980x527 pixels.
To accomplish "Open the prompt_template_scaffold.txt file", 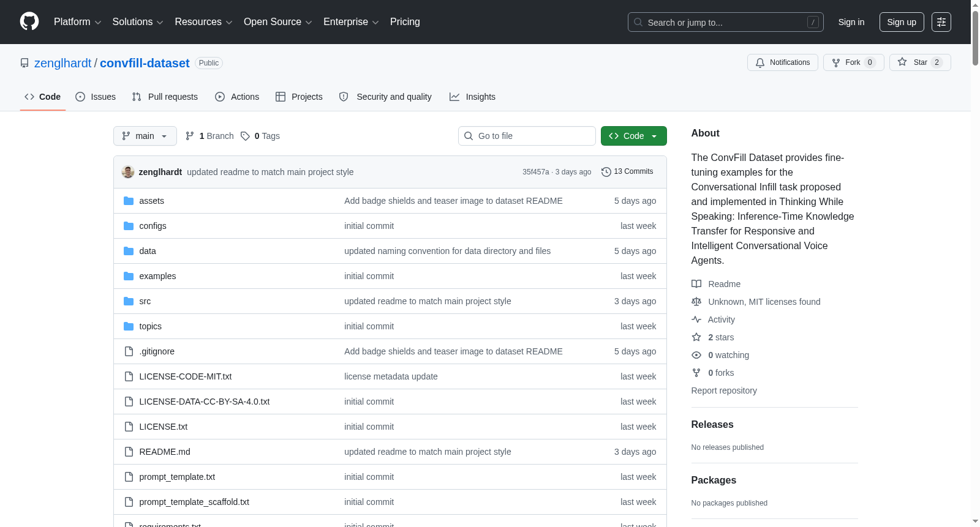I will click(194, 502).
